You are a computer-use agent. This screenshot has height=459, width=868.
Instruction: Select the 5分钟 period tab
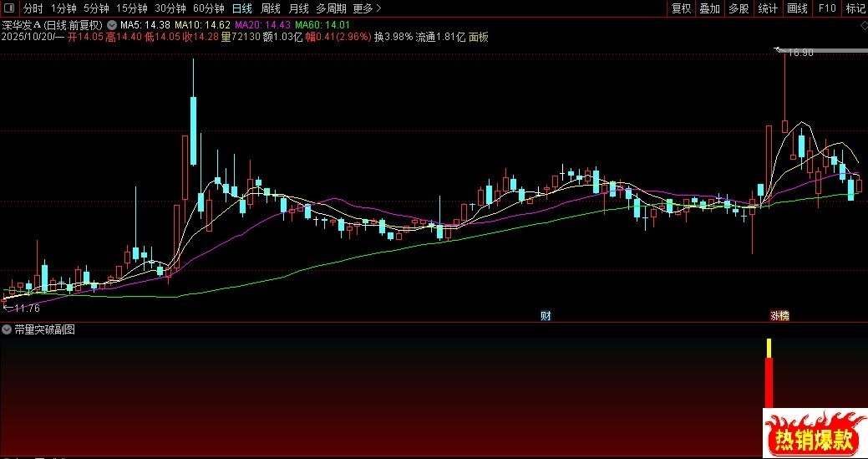pyautogui.click(x=96, y=8)
